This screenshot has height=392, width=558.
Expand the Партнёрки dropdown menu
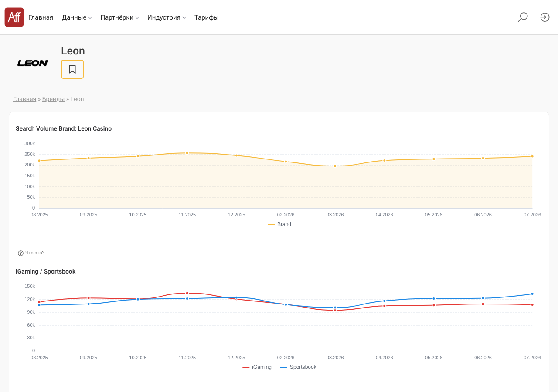click(120, 17)
